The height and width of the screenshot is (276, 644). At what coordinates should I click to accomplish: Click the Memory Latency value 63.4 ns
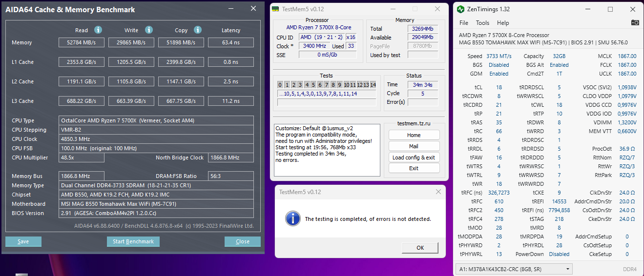(231, 42)
